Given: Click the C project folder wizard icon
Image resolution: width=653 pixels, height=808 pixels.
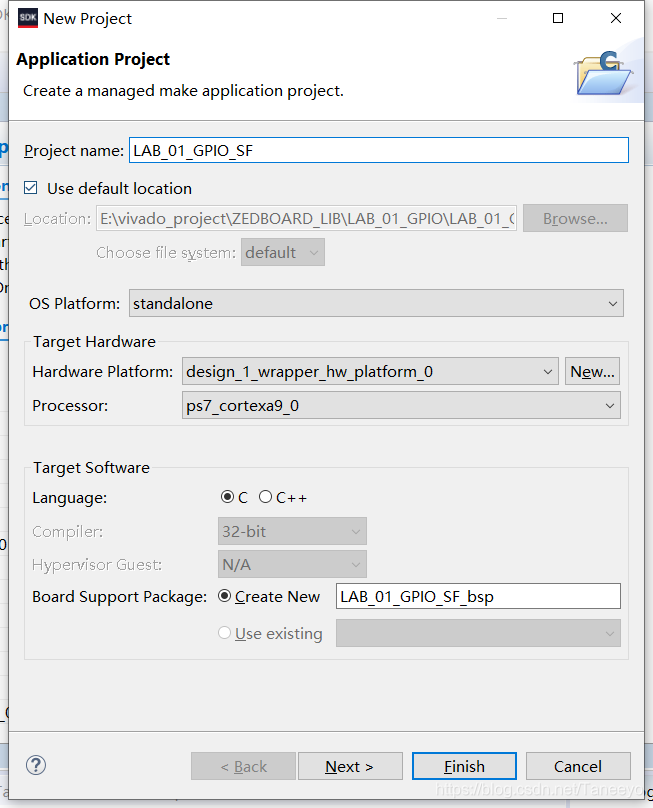Looking at the screenshot, I should click(x=604, y=73).
